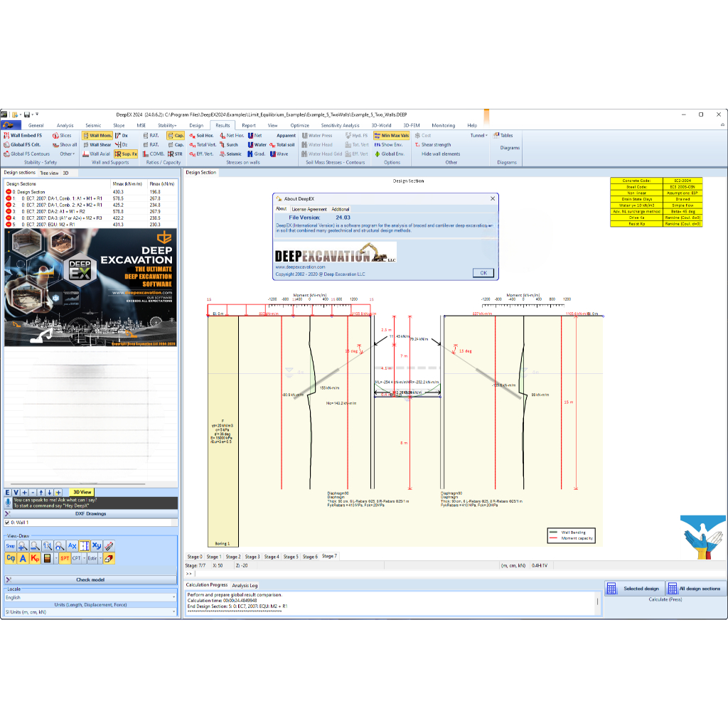Click OK in the About DeepEX dialog
The width and height of the screenshot is (728, 728).
483,272
